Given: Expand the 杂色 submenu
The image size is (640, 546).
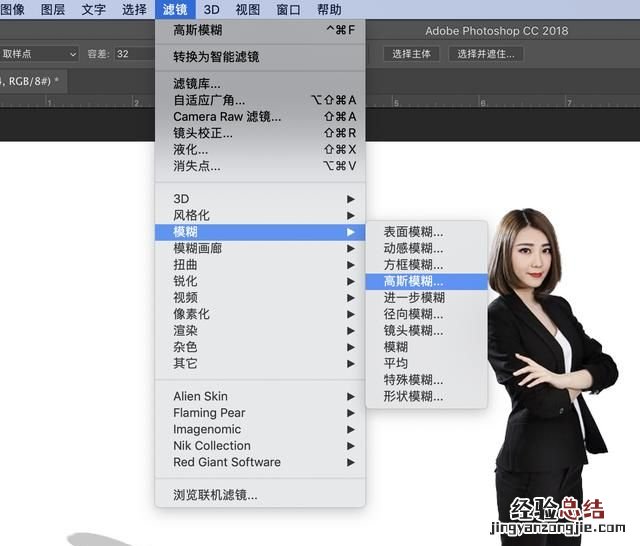Looking at the screenshot, I should coord(260,347).
